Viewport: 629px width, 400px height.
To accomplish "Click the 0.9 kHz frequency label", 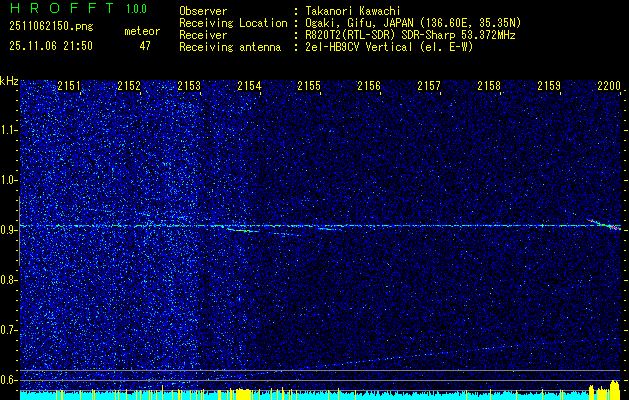I will point(8,230).
